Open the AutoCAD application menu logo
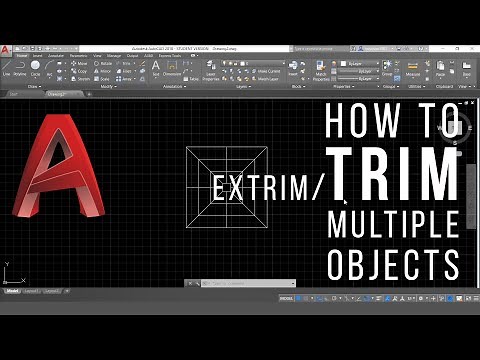 pyautogui.click(x=5, y=50)
